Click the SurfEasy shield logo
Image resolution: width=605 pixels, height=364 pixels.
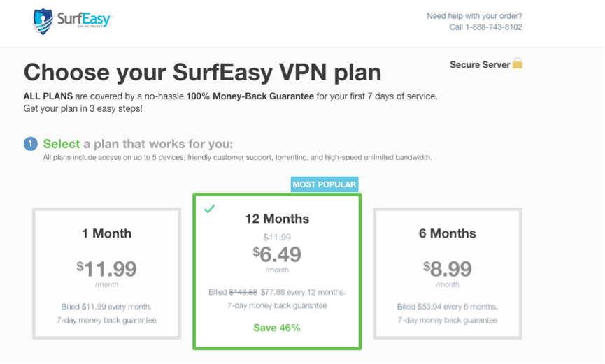point(43,21)
